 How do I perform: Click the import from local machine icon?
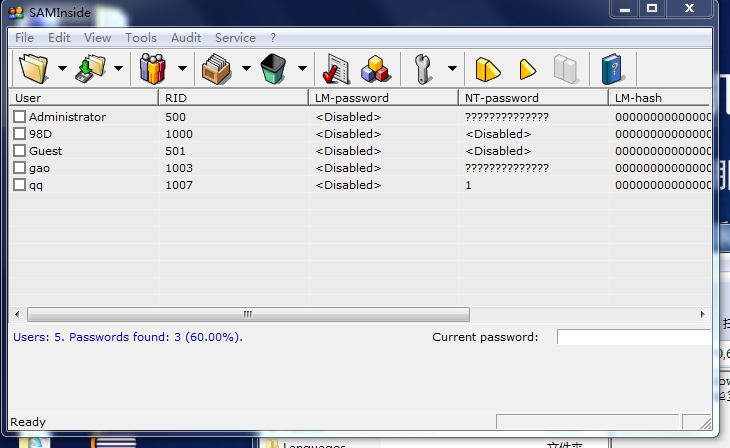(90, 68)
